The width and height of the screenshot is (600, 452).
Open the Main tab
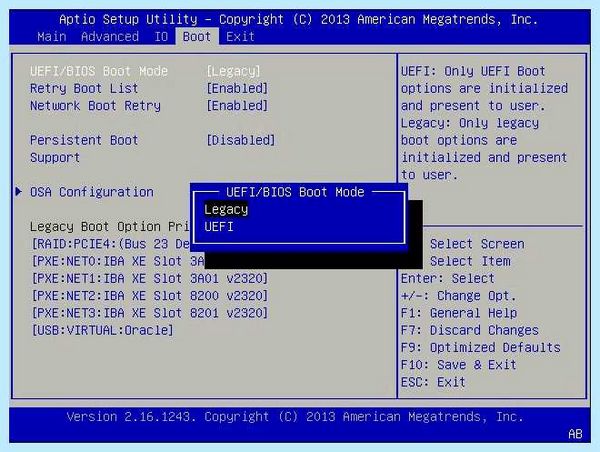(x=52, y=37)
